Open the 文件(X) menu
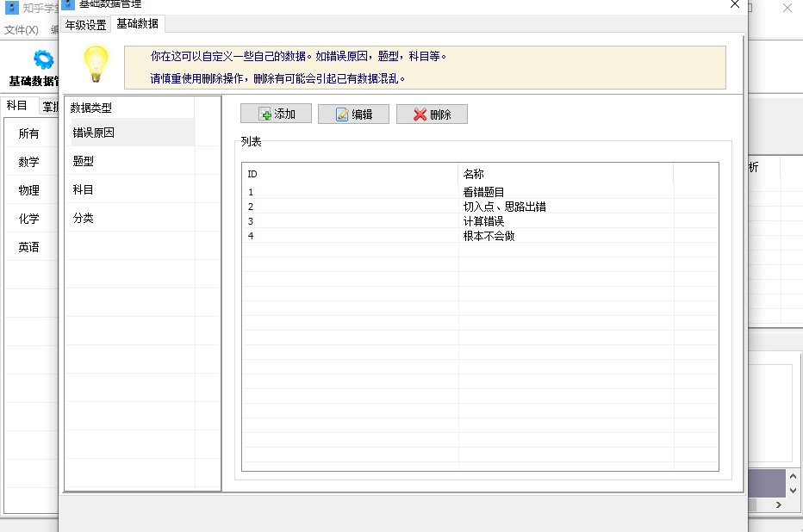The width and height of the screenshot is (803, 532). coord(22,30)
